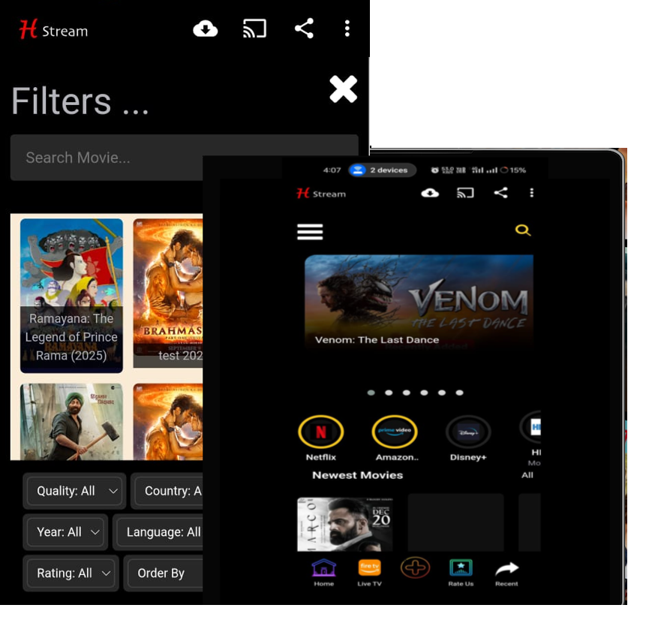The height and width of the screenshot is (644, 658).
Task: Tap the battery 15% indicator in status bar
Action: click(x=513, y=170)
